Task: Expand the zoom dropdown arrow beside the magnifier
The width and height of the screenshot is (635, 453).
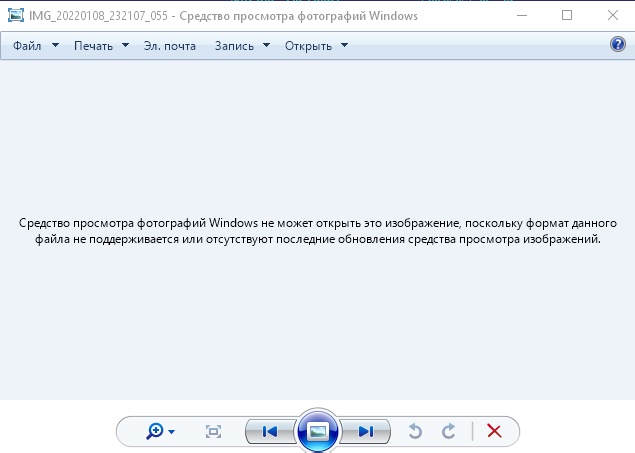Action: 172,432
